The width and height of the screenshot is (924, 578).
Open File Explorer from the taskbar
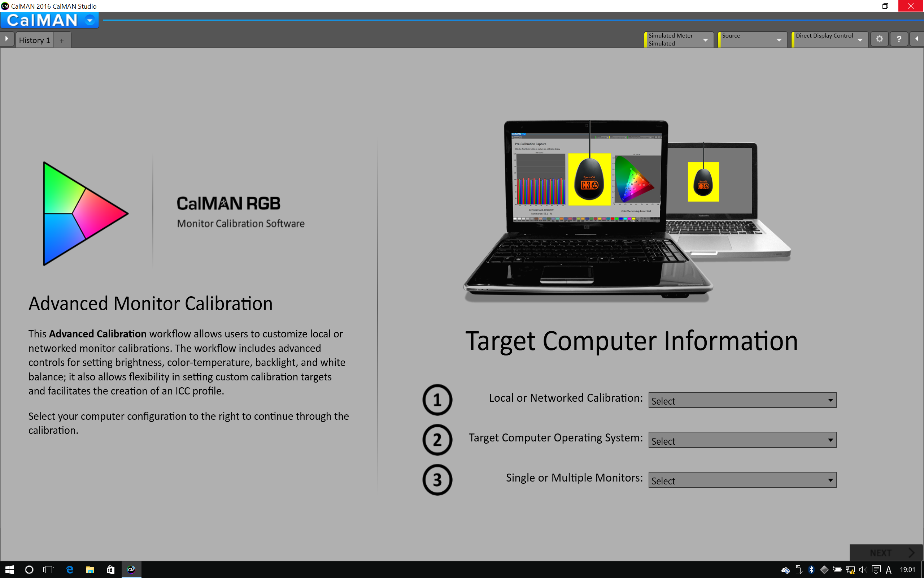(x=90, y=570)
